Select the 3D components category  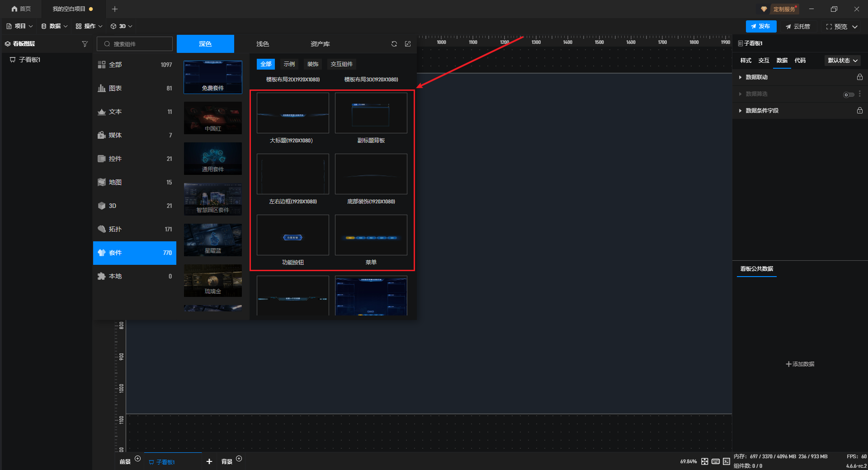[135, 206]
